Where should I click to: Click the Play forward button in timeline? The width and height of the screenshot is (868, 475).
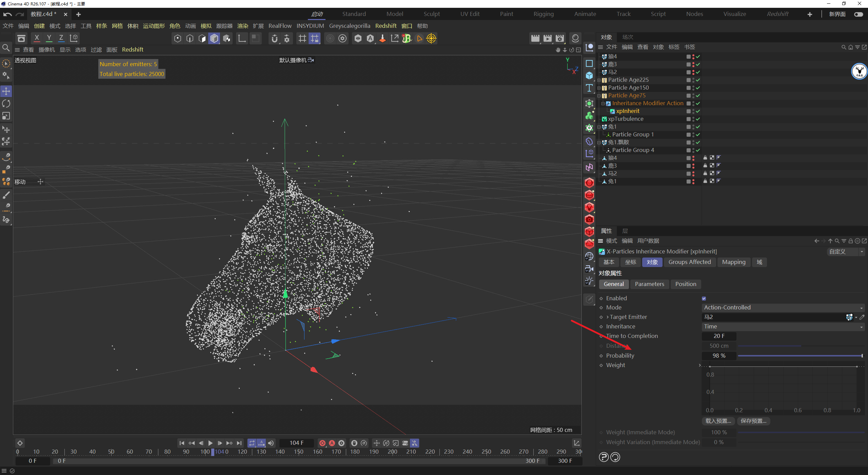[210, 443]
